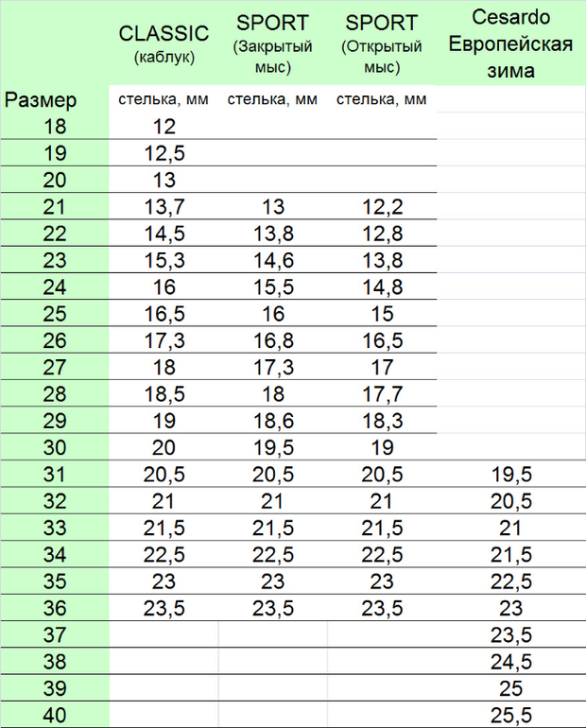Select the SPORT (Открытый мыс) header

tap(382, 44)
